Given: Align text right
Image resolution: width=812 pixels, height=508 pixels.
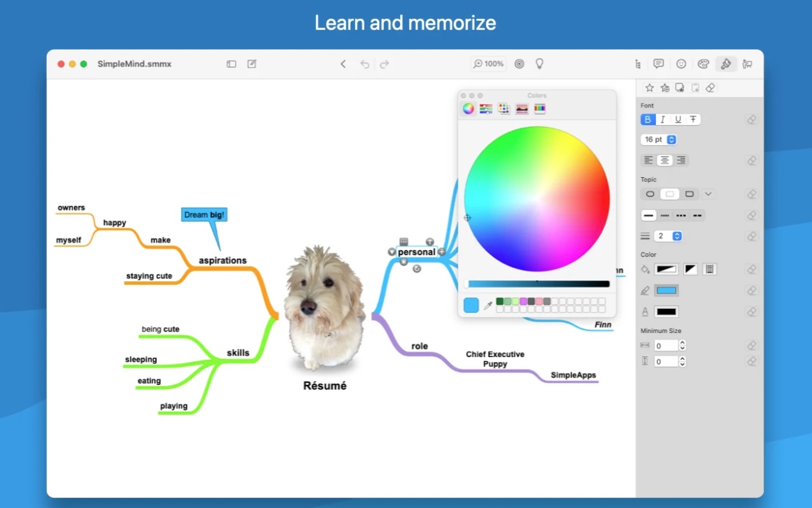Looking at the screenshot, I should [x=680, y=160].
